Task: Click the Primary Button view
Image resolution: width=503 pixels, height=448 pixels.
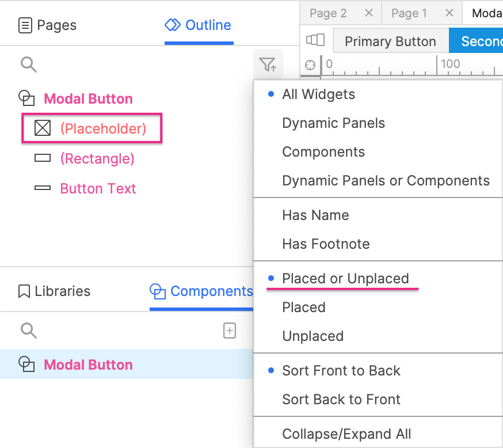Action: point(390,41)
